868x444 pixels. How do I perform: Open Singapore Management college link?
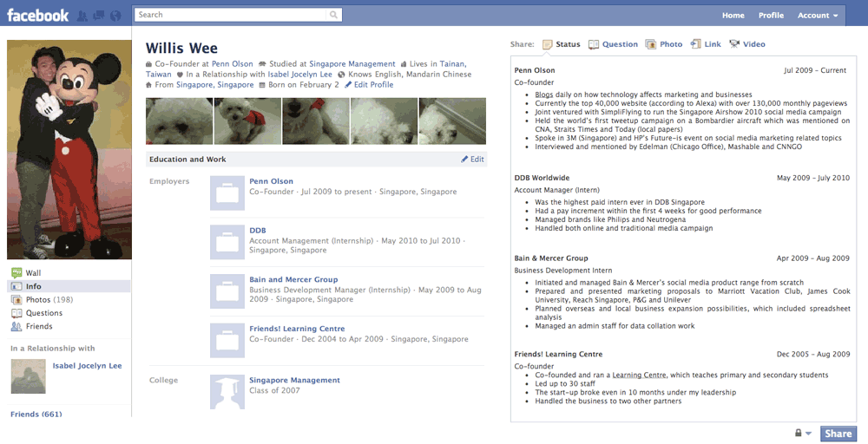[294, 380]
